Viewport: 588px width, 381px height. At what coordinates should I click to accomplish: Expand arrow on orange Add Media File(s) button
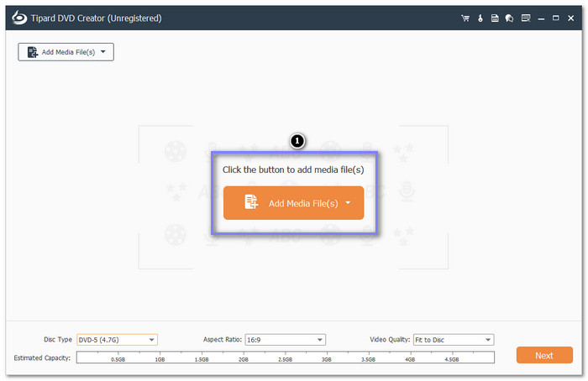pyautogui.click(x=348, y=203)
